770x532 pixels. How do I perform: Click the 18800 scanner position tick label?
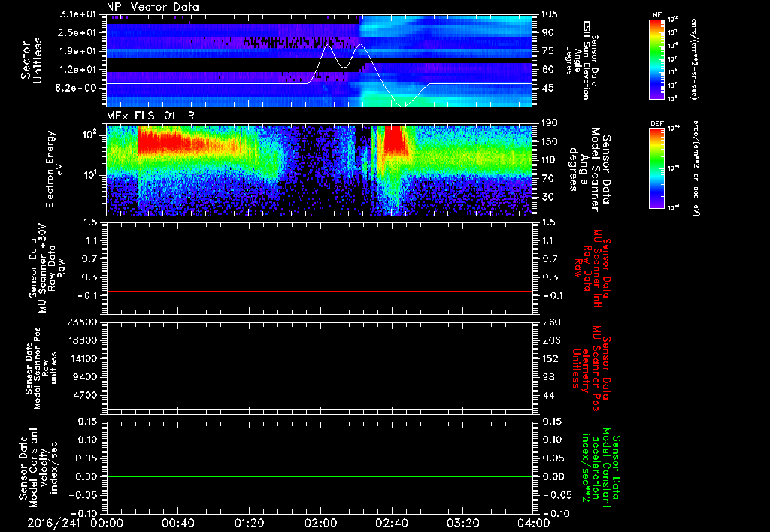(81, 340)
